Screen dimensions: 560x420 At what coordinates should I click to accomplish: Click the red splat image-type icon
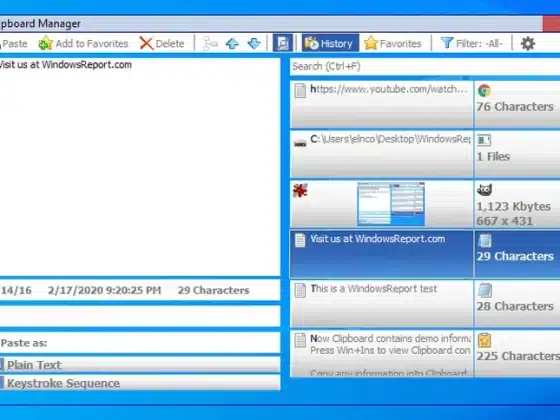coord(300,191)
